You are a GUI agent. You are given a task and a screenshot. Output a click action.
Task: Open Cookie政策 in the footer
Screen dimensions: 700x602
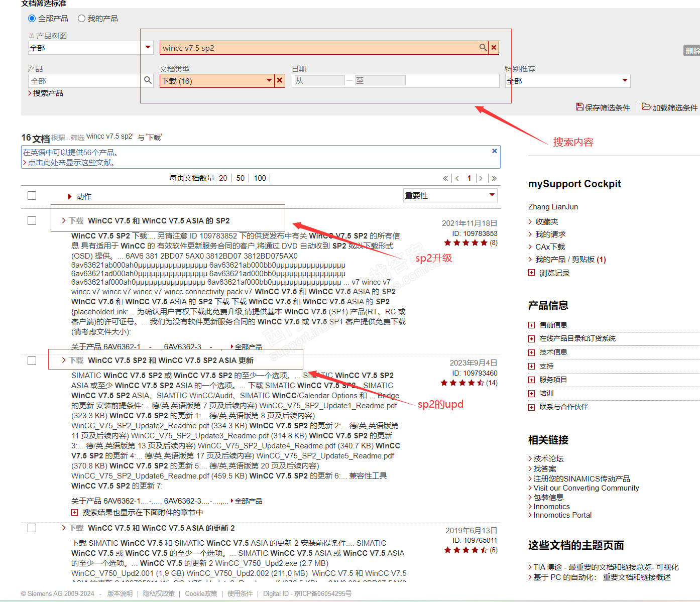(x=201, y=593)
